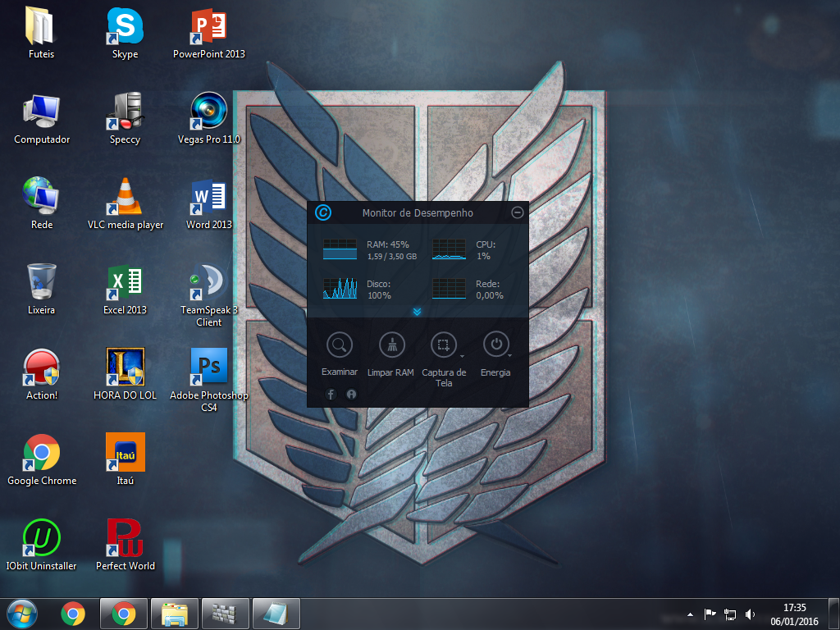Open the notepad icon on taskbar

[276, 614]
